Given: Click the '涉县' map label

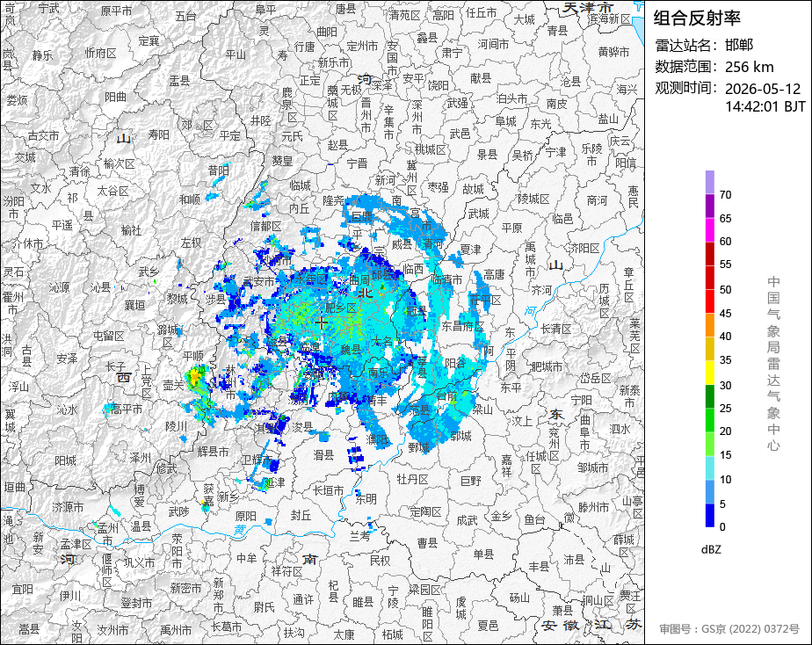Looking at the screenshot, I should (215, 299).
